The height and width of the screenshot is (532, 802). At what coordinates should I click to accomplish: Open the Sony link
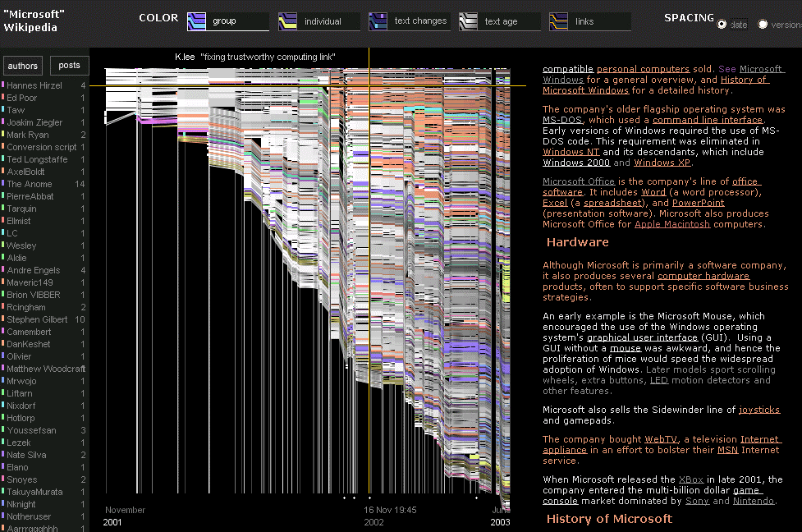[x=697, y=501]
